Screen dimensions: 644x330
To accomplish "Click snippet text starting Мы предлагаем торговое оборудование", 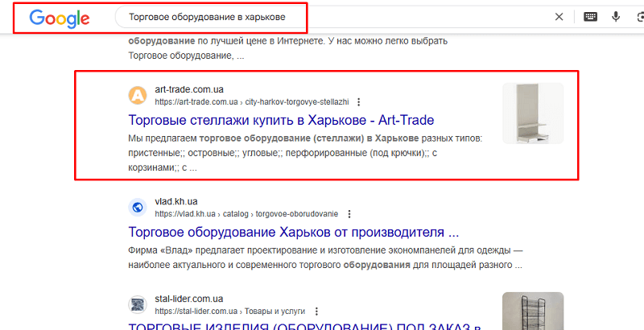I will [305, 153].
